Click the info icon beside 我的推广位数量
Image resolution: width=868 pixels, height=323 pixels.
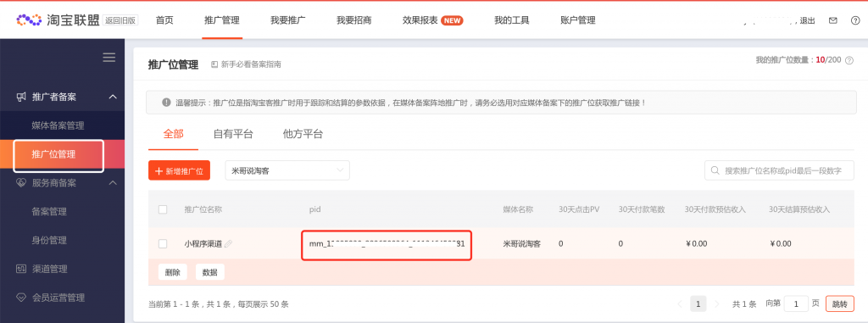(x=849, y=60)
